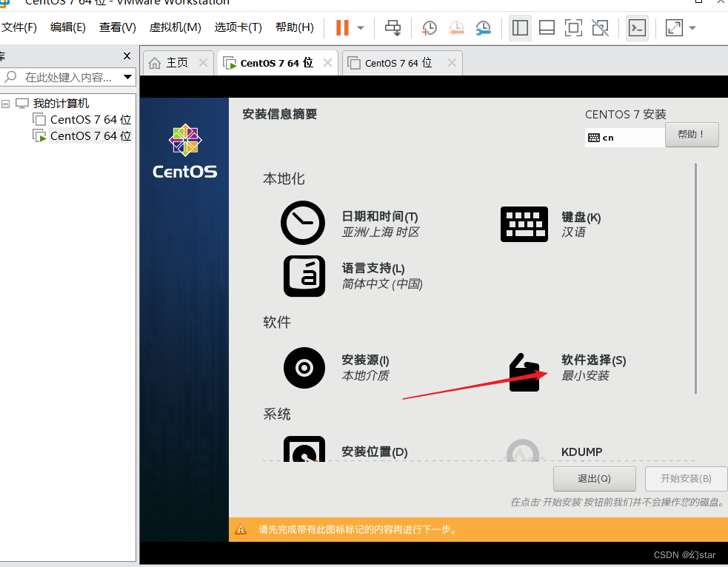The height and width of the screenshot is (567, 728).
Task: Open the 选项卡(T) menu
Action: pos(238,27)
